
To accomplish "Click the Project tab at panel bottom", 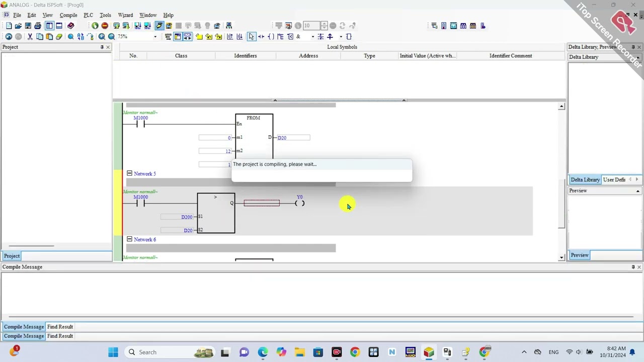I will coord(12,256).
